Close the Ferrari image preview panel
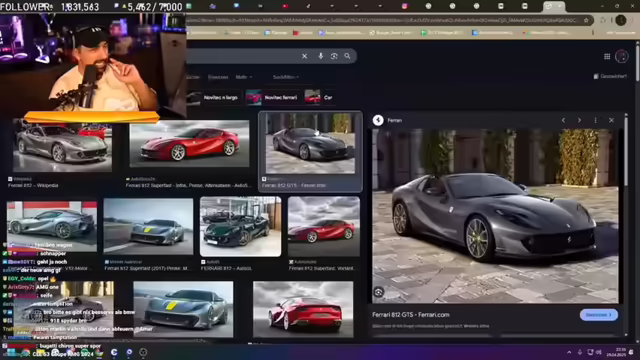 [x=611, y=120]
